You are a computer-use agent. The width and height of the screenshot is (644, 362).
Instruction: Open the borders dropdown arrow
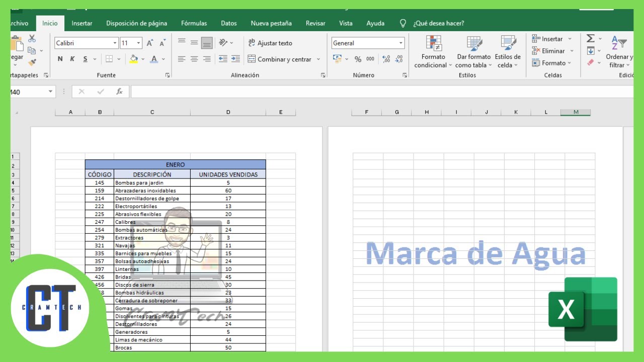point(119,59)
